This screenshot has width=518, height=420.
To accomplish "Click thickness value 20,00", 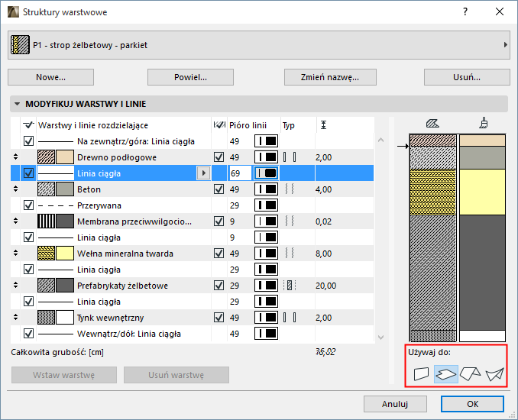I will 325,286.
